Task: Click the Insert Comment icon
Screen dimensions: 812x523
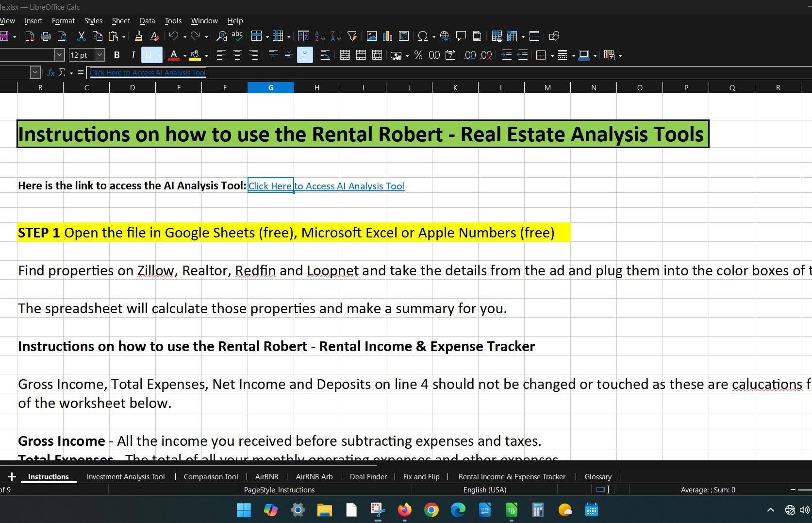Action: (461, 36)
